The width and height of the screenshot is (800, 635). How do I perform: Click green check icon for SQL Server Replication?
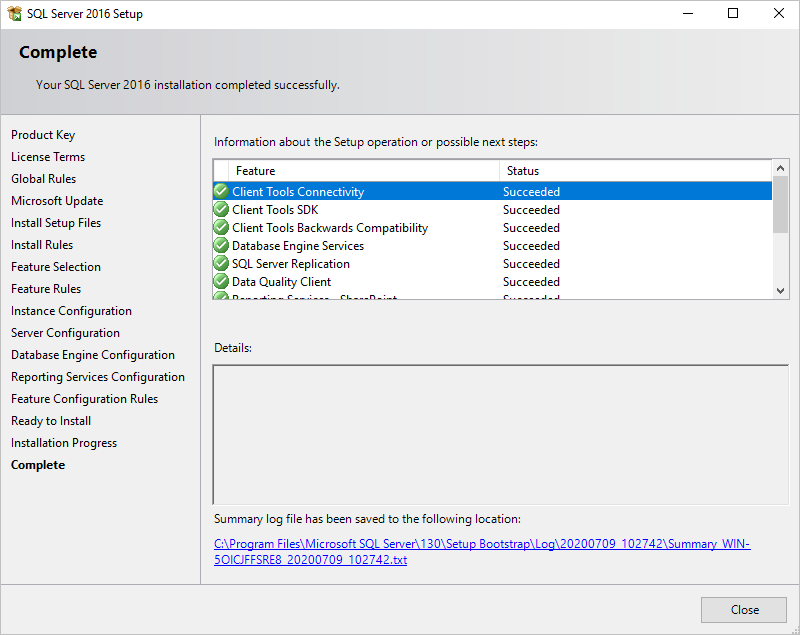[x=221, y=263]
